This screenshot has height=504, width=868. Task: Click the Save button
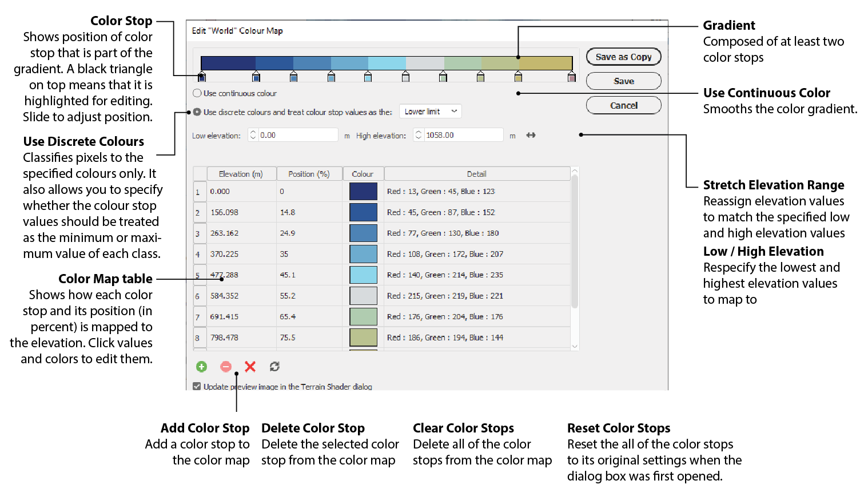tap(623, 81)
